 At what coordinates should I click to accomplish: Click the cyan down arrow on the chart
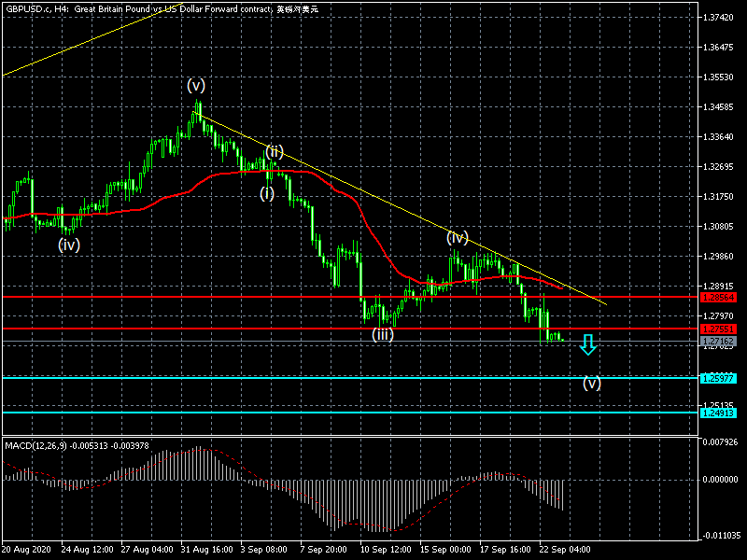[x=587, y=344]
